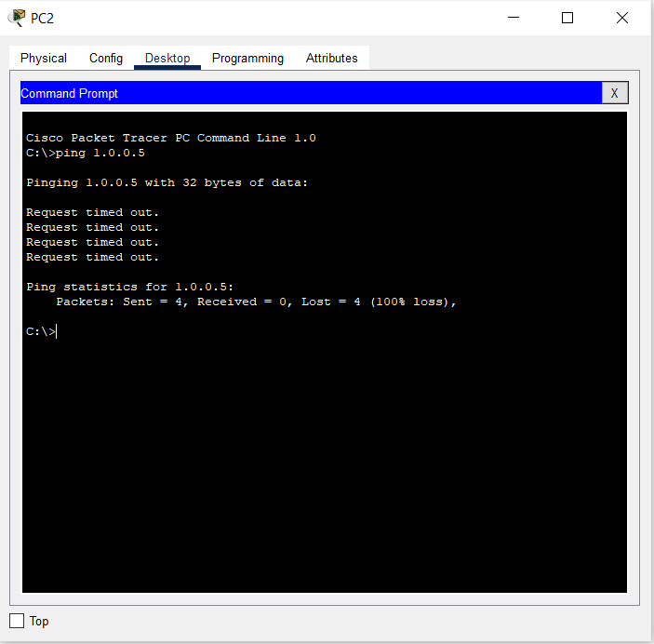The height and width of the screenshot is (644, 654).
Task: Click the 'Pinging 1.0.0.5 with 32 bytes' line
Action: [167, 182]
